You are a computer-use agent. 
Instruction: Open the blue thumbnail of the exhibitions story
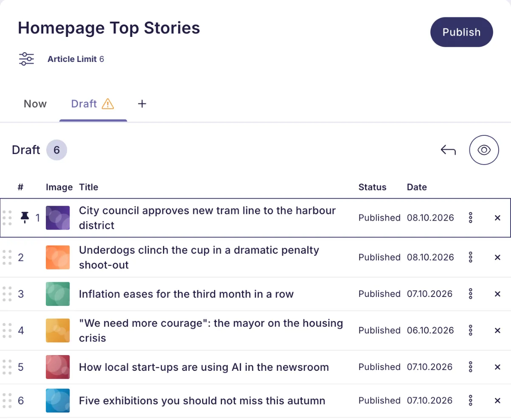[58, 401]
